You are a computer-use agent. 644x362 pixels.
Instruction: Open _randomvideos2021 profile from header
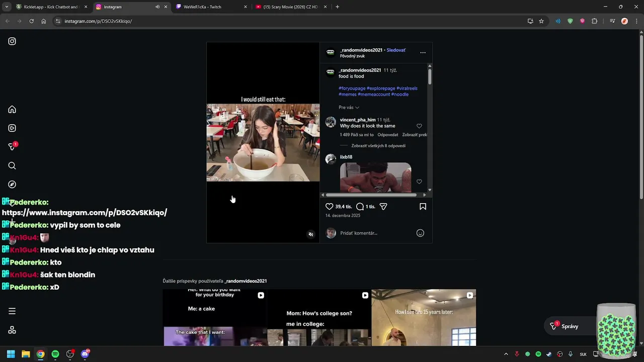click(x=361, y=50)
